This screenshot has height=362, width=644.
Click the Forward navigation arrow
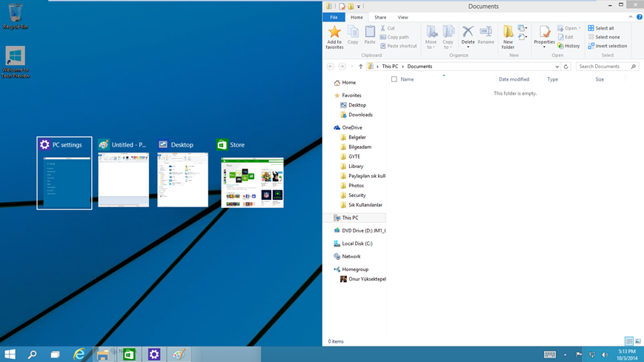pos(342,67)
